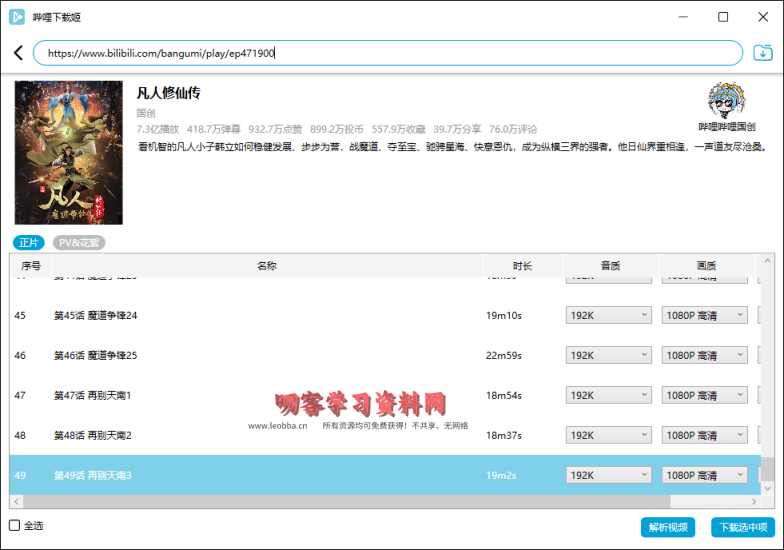
Task: Open video quality dropdown for episode 49
Action: 704,475
